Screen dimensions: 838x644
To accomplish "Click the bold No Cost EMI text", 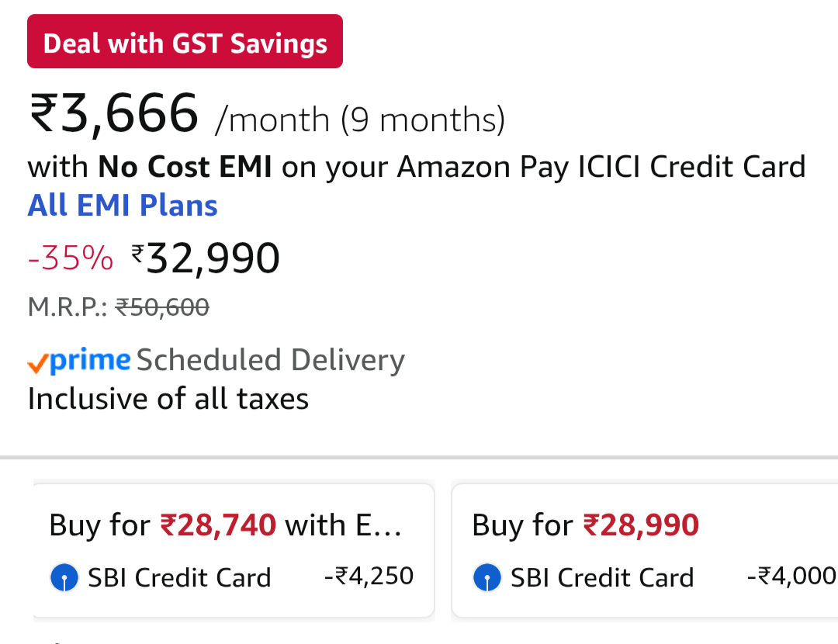I will (x=185, y=167).
